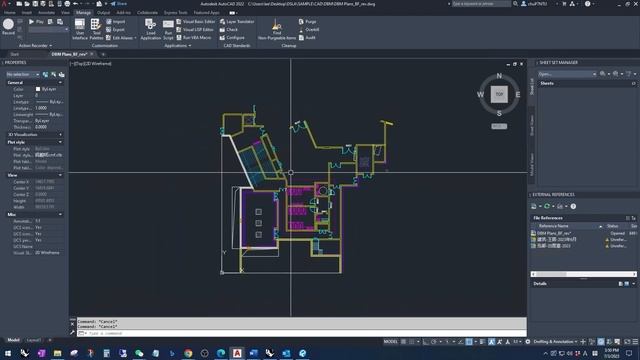Collapse the View section in Properties
The width and height of the screenshot is (640, 360).
[x=60, y=175]
